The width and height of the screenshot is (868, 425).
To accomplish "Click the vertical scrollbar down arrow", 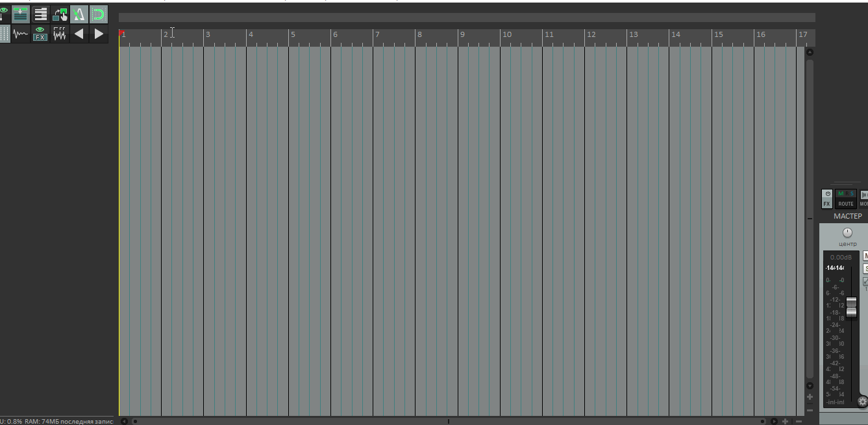I will (x=810, y=386).
